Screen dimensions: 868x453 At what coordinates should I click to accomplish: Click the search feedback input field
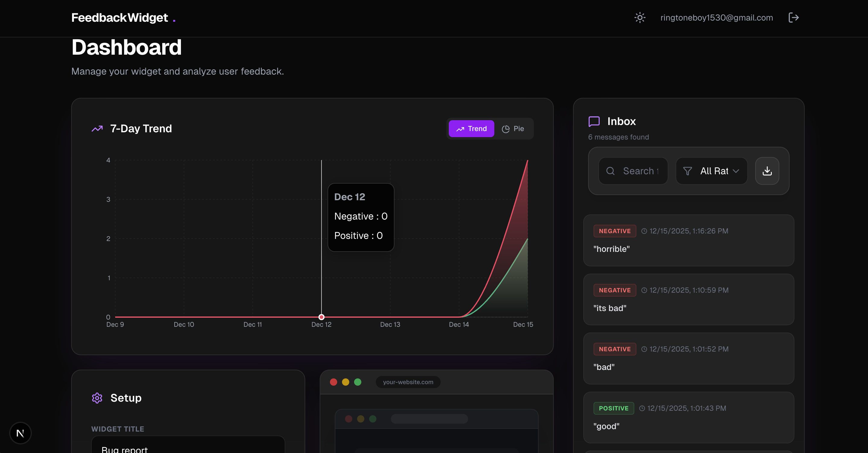coord(637,171)
